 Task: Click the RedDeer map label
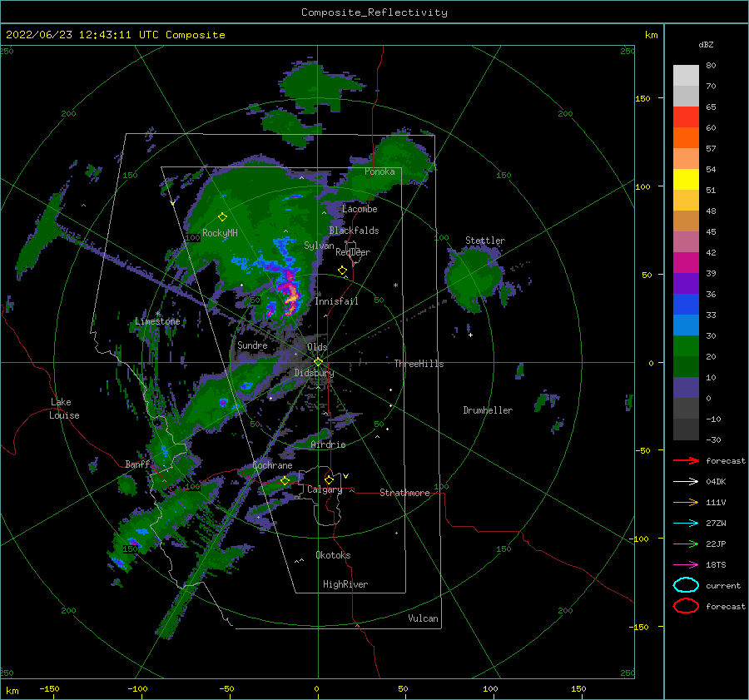[x=353, y=252]
